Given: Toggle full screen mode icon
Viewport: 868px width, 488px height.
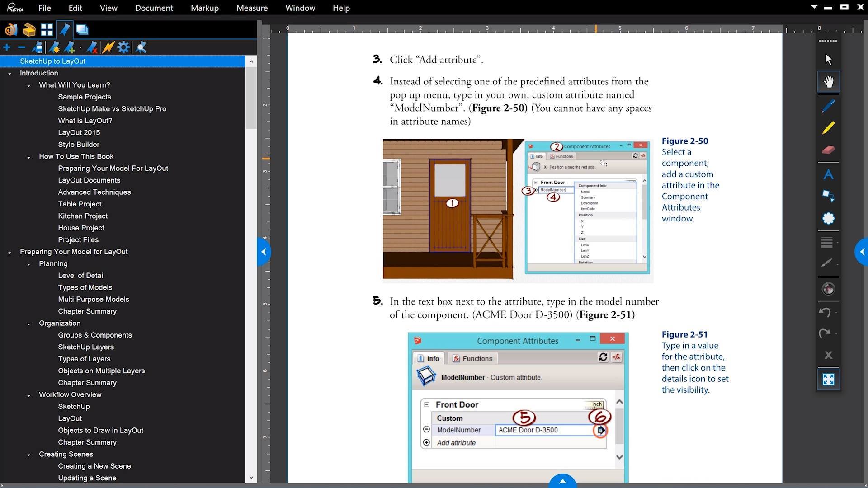Looking at the screenshot, I should coord(828,379).
